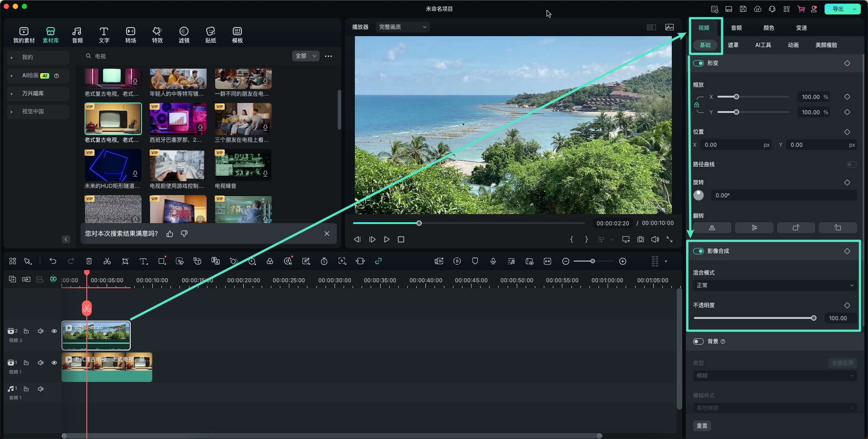The image size is (868, 439).
Task: Zoom in timeline with plus icon
Action: click(623, 261)
